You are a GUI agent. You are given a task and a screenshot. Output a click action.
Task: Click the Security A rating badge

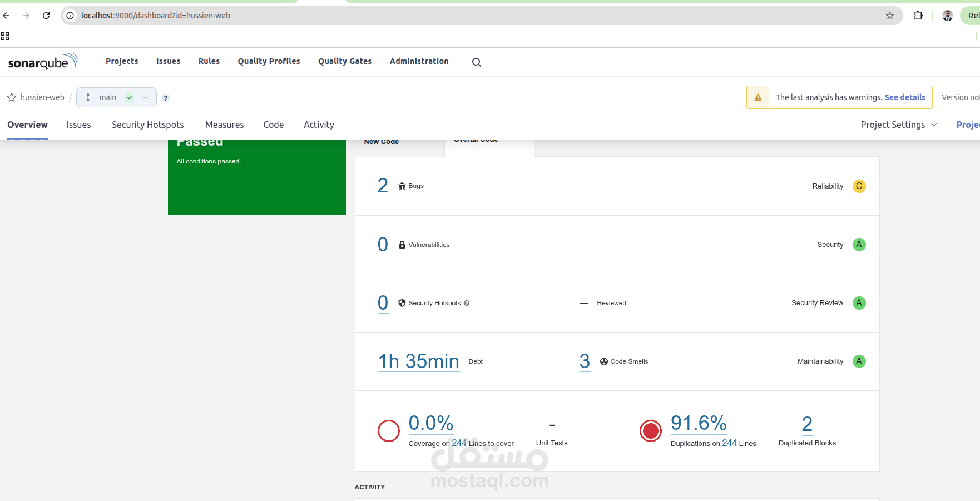859,245
